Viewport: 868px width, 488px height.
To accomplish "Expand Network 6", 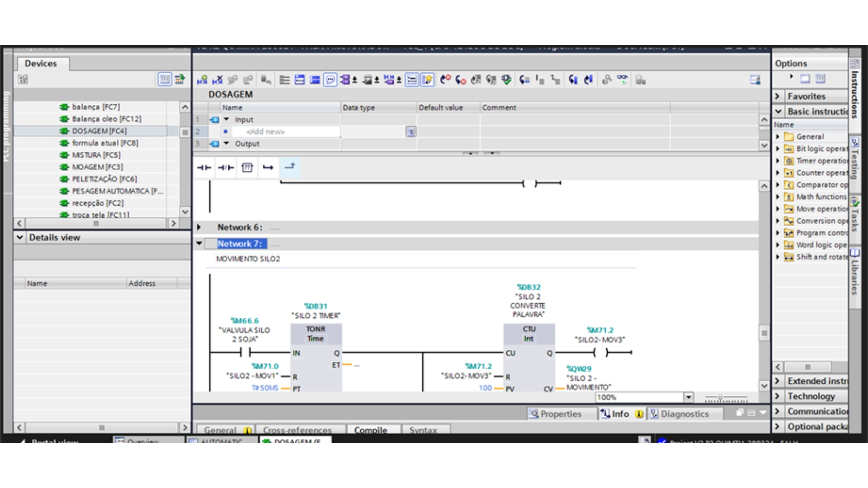I will [199, 227].
